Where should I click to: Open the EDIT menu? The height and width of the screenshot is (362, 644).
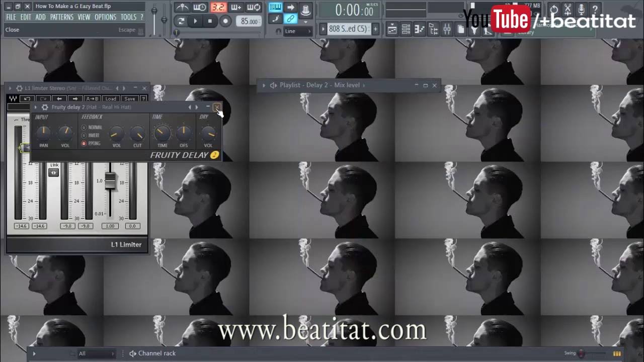tap(26, 17)
